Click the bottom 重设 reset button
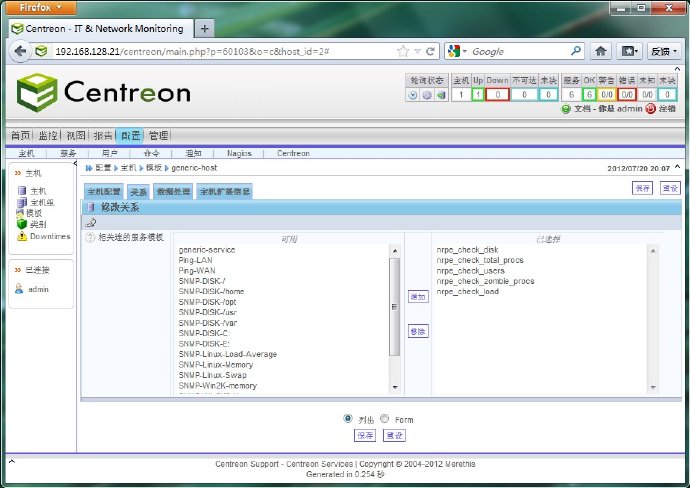The height and width of the screenshot is (488, 690). tap(394, 435)
